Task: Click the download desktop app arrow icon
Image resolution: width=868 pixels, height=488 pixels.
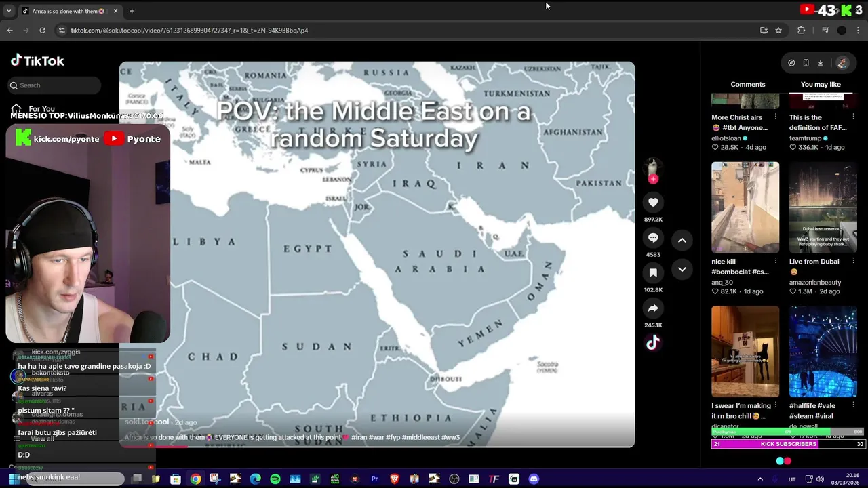Action: pyautogui.click(x=820, y=63)
